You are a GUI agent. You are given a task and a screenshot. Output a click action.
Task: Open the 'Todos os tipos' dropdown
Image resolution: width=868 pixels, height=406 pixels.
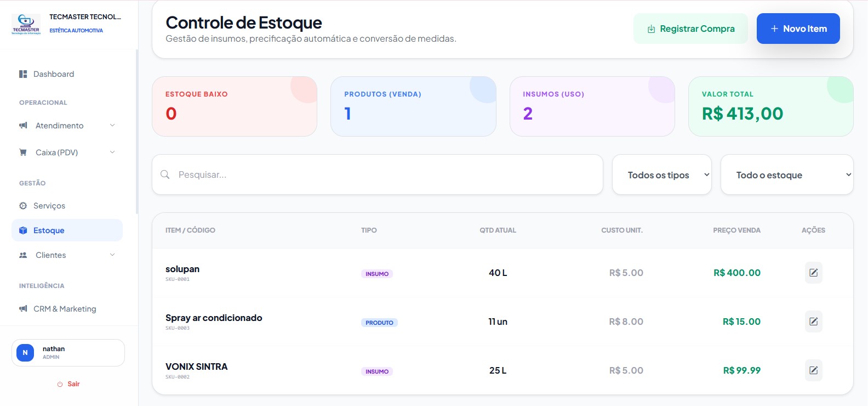(x=662, y=174)
